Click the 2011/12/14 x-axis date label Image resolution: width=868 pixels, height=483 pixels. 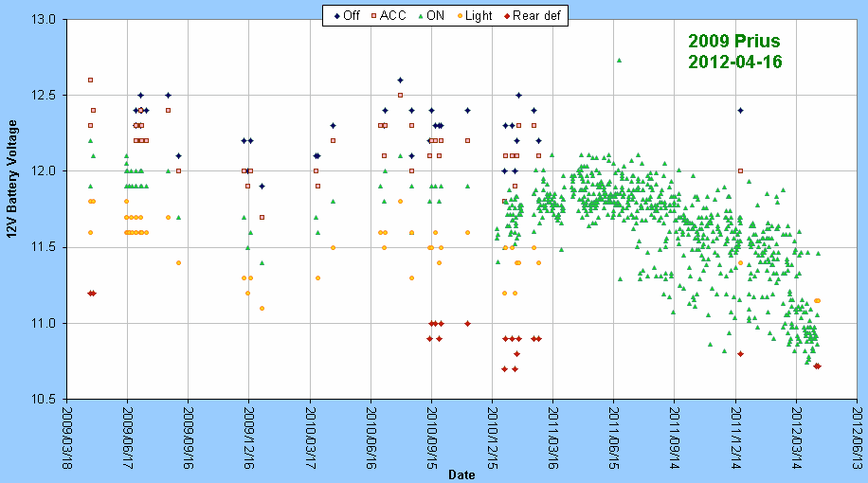[x=735, y=438]
